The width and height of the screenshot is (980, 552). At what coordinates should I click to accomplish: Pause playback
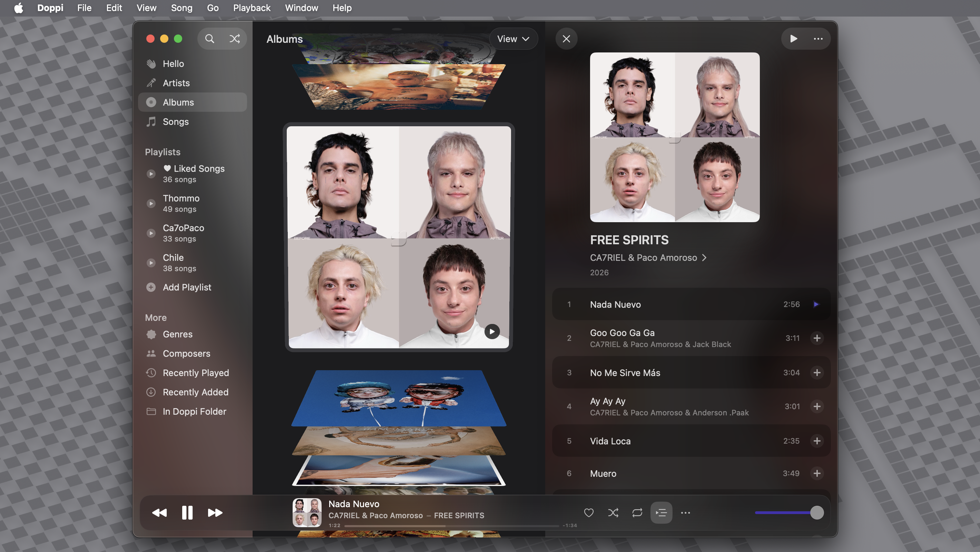pyautogui.click(x=187, y=513)
